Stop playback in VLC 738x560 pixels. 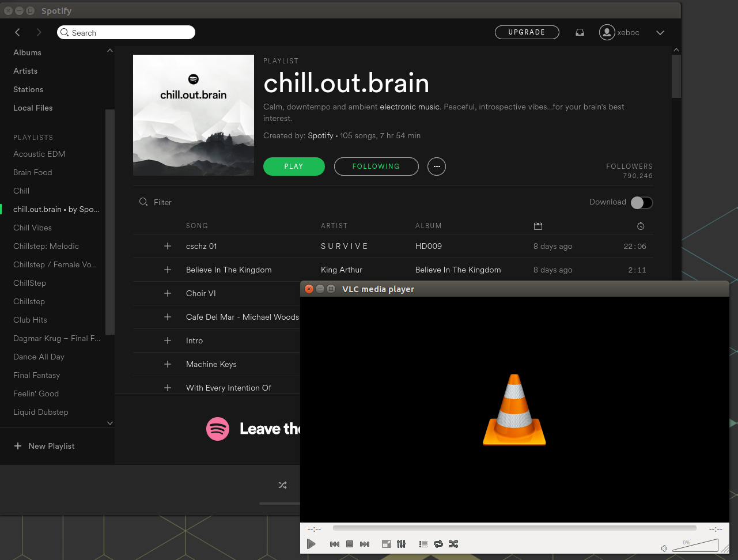(x=350, y=544)
